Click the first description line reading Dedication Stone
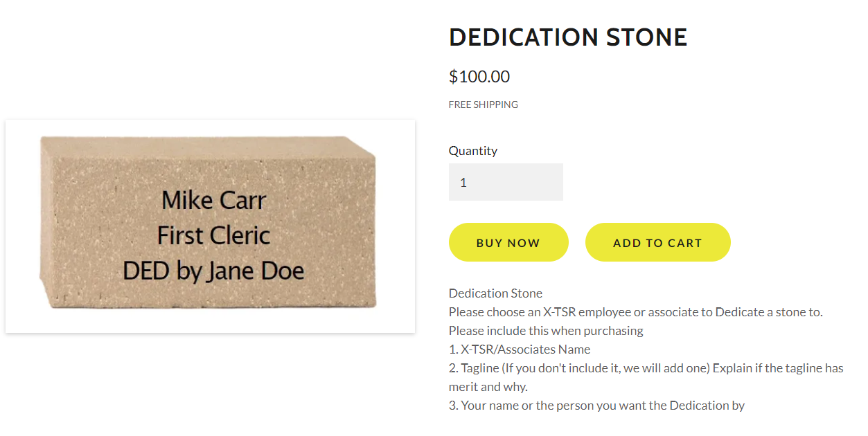Image resolution: width=868 pixels, height=436 pixels. (x=495, y=293)
